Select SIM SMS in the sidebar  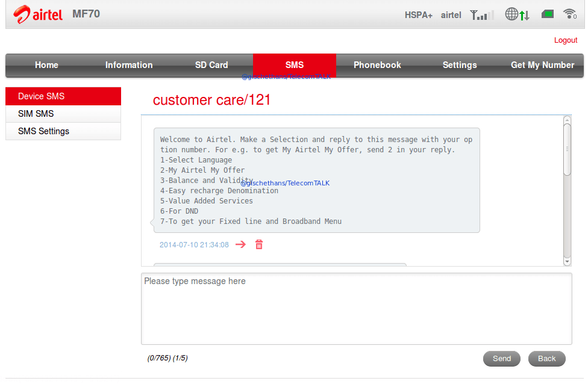(63, 114)
